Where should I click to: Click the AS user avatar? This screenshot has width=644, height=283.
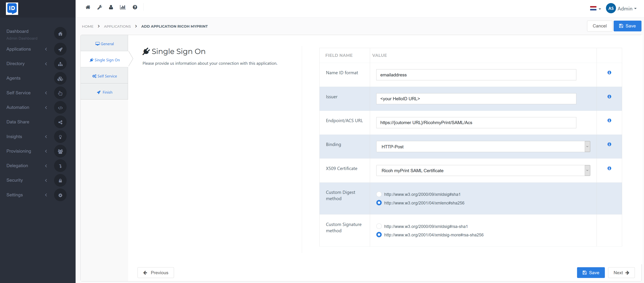click(611, 8)
